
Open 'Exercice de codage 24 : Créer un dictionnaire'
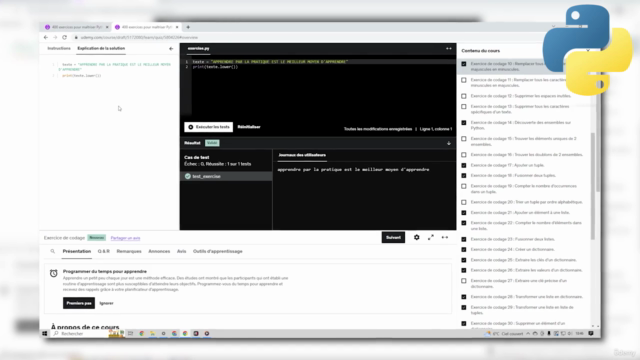tap(512, 249)
